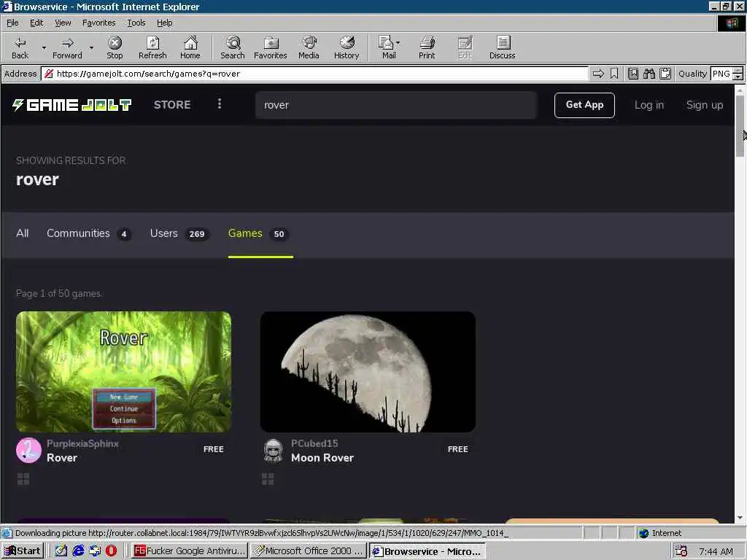Viewport: 747px width, 560px height.
Task: Open the Favorites menu
Action: [98, 23]
